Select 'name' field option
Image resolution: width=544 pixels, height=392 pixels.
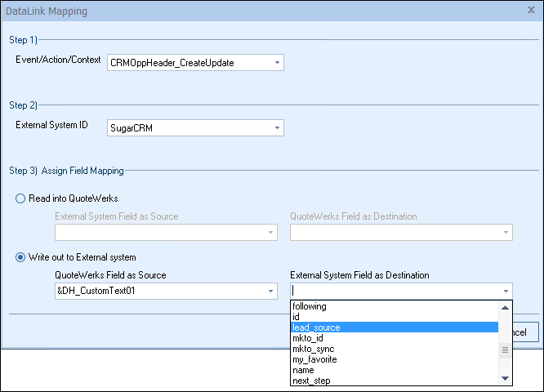303,370
